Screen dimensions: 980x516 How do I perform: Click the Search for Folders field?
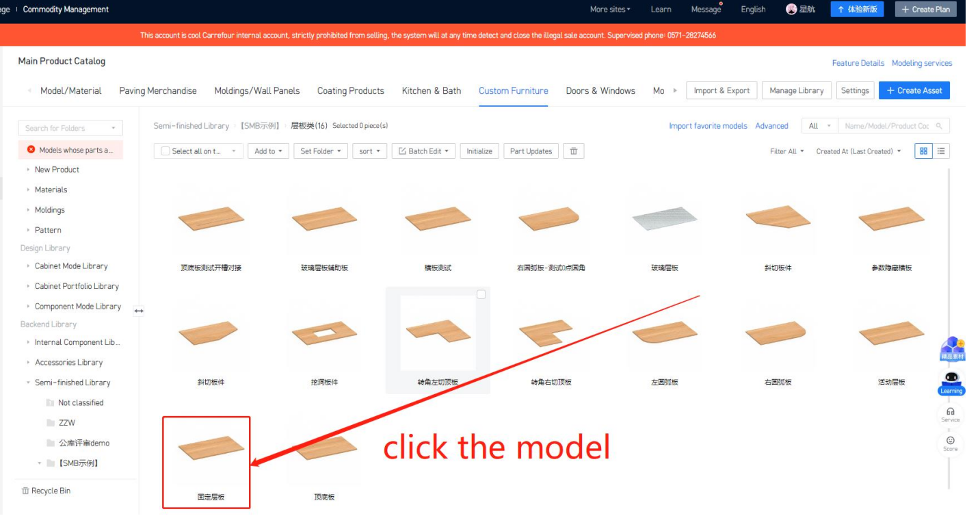coord(70,128)
